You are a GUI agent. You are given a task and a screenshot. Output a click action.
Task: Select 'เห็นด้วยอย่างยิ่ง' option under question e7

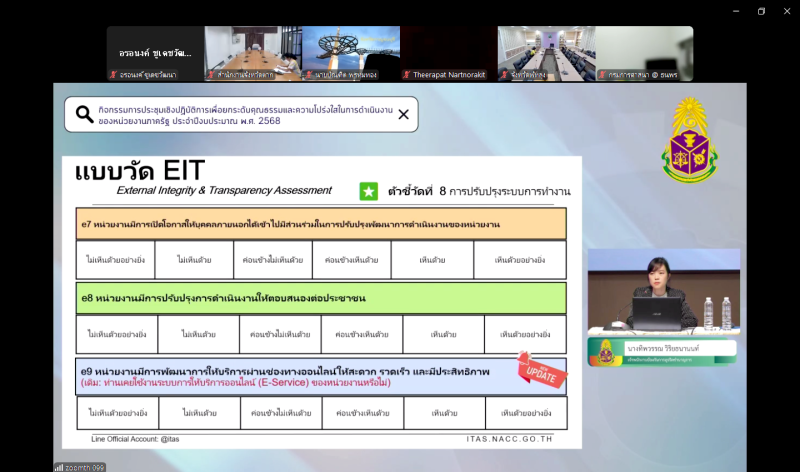tap(520, 260)
